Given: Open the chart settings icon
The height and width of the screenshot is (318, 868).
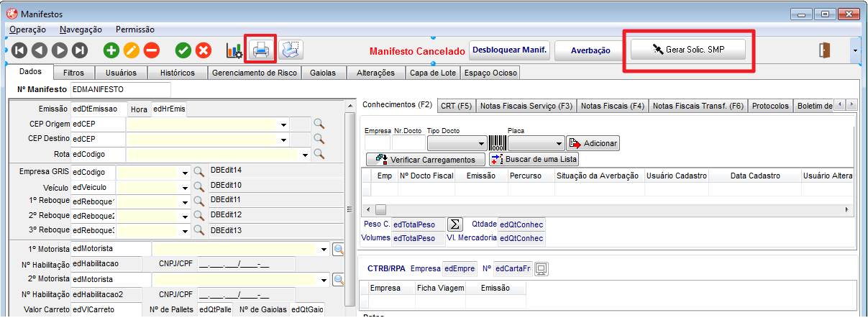Looking at the screenshot, I should tap(234, 50).
